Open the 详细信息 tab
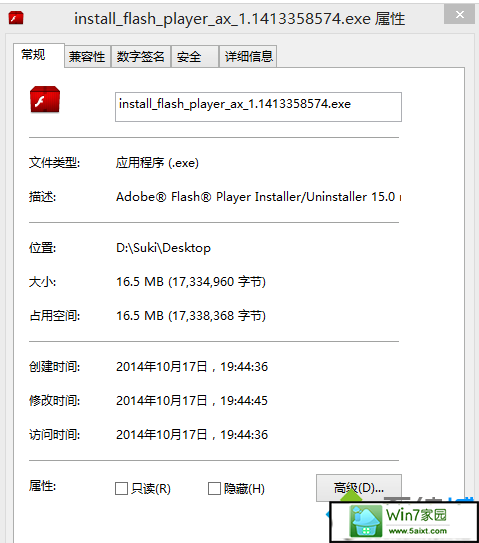Image resolution: width=479 pixels, height=543 pixels. coord(248,56)
